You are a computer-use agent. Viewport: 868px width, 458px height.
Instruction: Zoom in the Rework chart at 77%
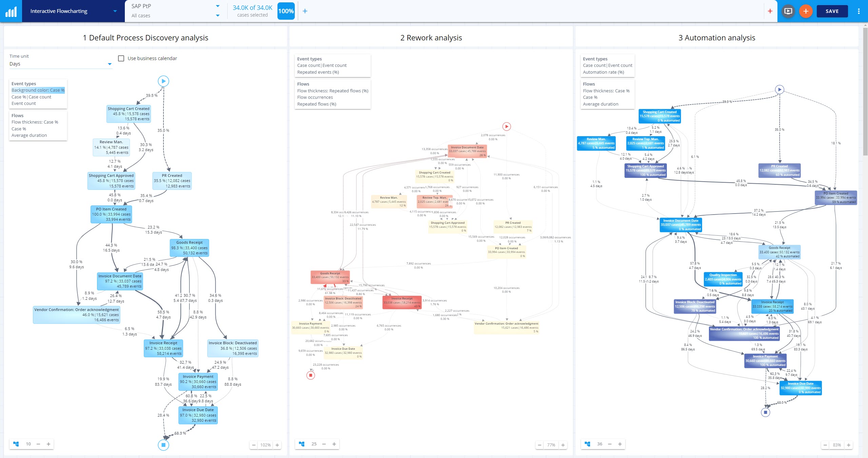point(563,445)
